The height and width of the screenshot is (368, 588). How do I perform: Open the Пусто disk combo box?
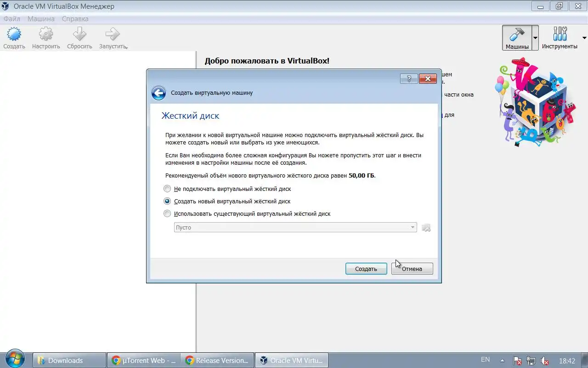295,227
